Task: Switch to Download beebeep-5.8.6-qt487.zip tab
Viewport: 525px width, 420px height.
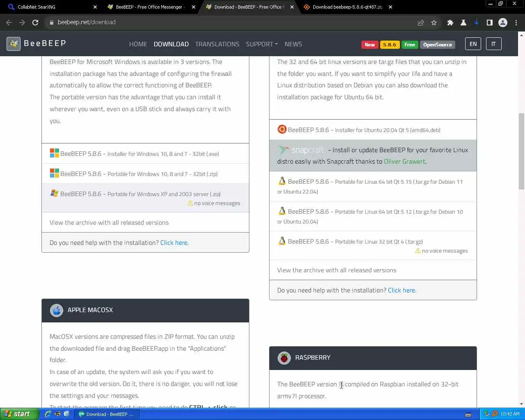Action: tap(348, 7)
